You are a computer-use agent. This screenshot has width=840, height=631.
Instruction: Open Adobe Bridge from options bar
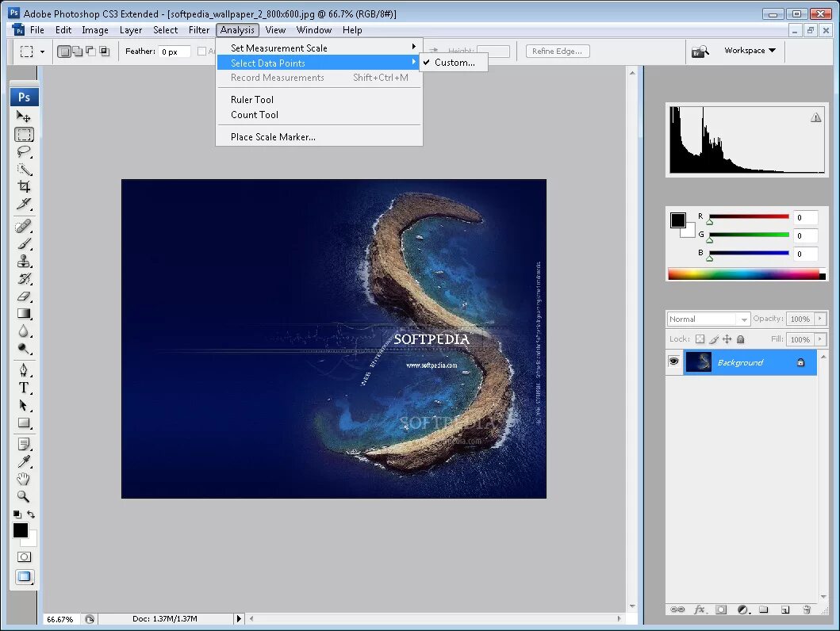(699, 52)
